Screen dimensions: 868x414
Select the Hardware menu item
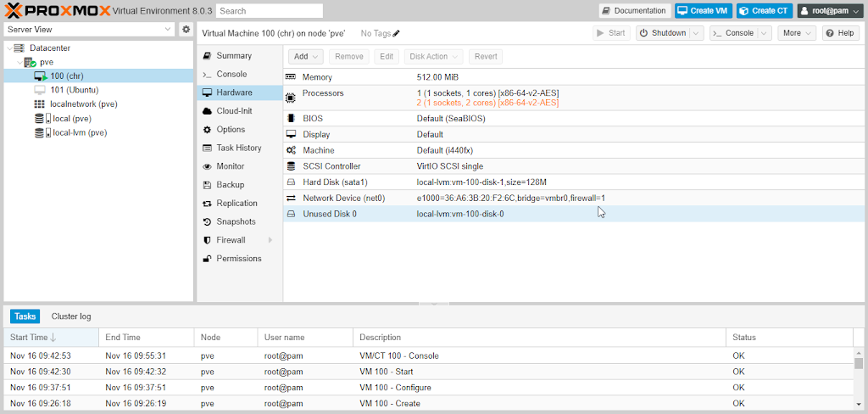[x=240, y=92]
